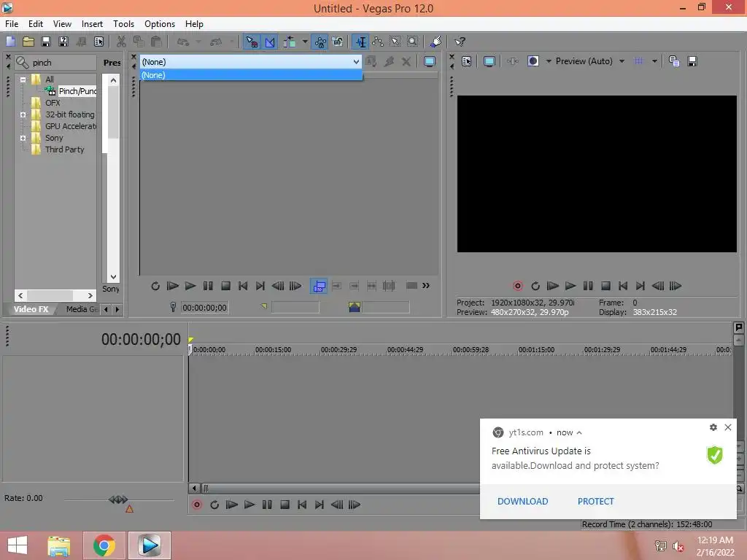
Task: Click DOWNLOAD in antivirus notification
Action: (522, 502)
